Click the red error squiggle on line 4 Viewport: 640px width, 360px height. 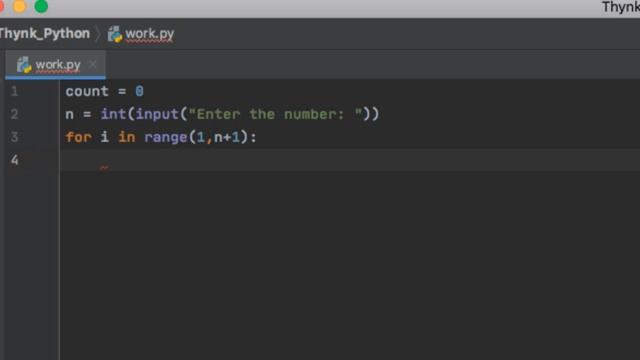(104, 167)
